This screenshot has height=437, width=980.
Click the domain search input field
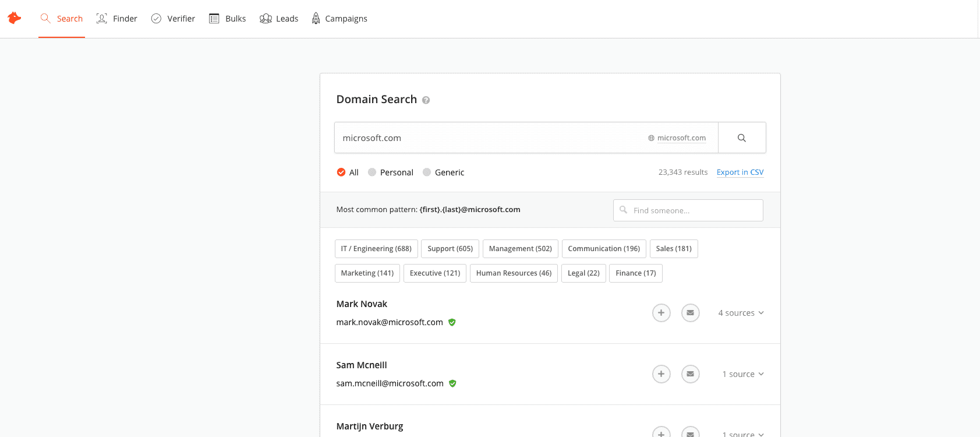(526, 138)
